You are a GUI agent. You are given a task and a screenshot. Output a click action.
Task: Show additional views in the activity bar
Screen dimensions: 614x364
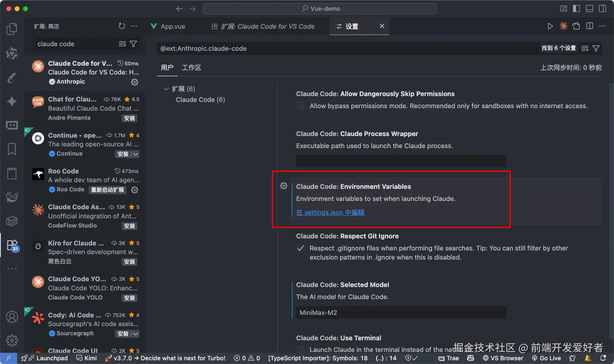pos(12,269)
